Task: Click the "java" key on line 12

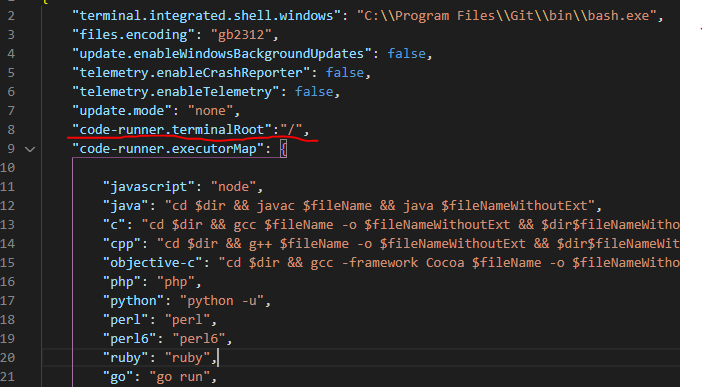Action: pyautogui.click(x=125, y=206)
